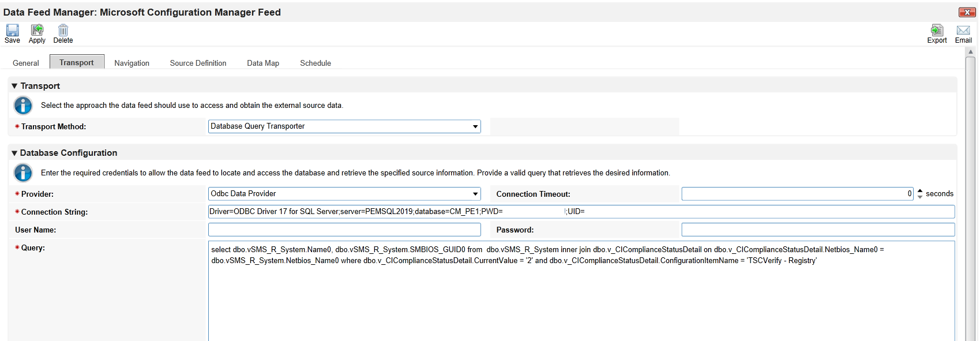This screenshot has width=980, height=341.
Task: Close the Data Feed Manager window
Action: [967, 12]
